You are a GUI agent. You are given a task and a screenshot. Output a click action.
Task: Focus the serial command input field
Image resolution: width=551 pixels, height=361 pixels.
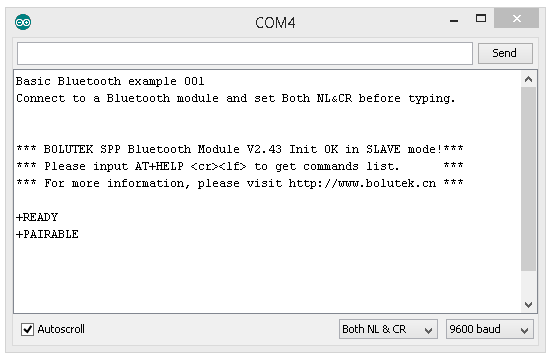pos(245,54)
